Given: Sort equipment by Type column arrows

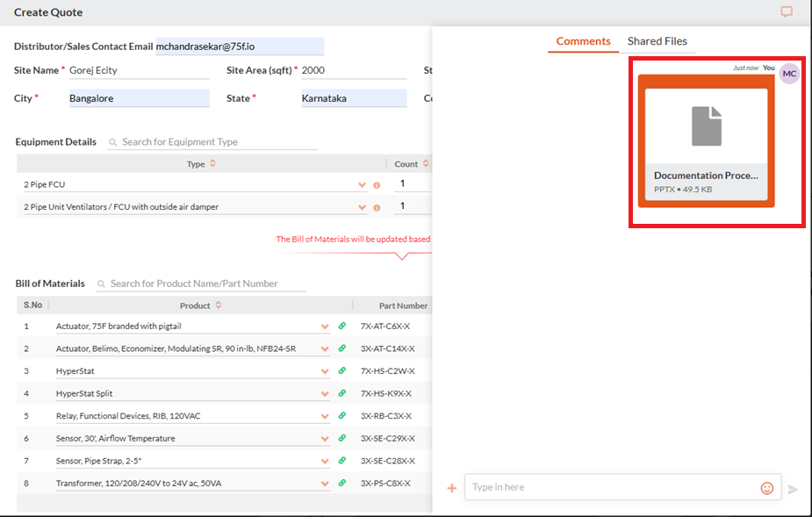Looking at the screenshot, I should (212, 163).
